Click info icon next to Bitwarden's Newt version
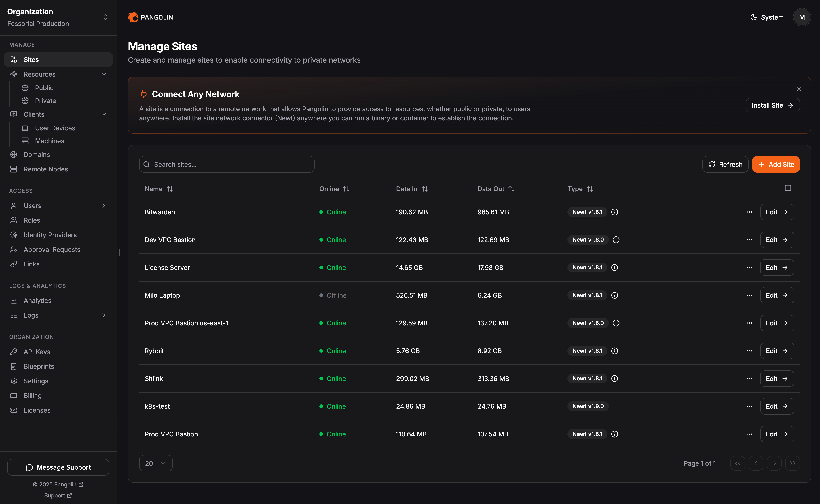Viewport: 820px width, 504px height. point(615,212)
